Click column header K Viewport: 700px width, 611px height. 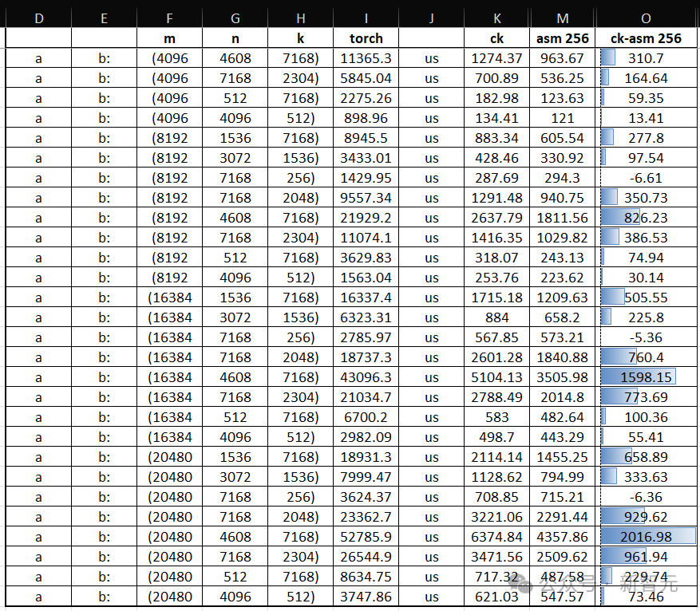pyautogui.click(x=497, y=18)
